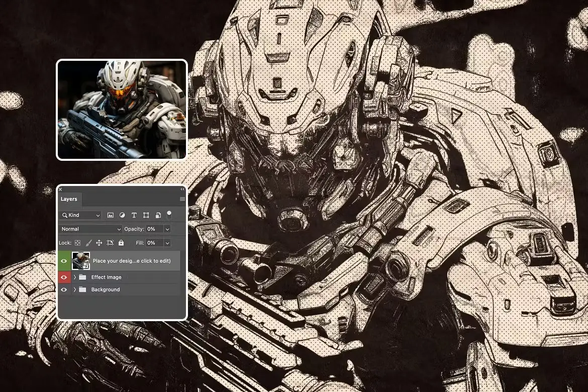
Task: Filter layers by type layers icon
Action: coord(134,215)
